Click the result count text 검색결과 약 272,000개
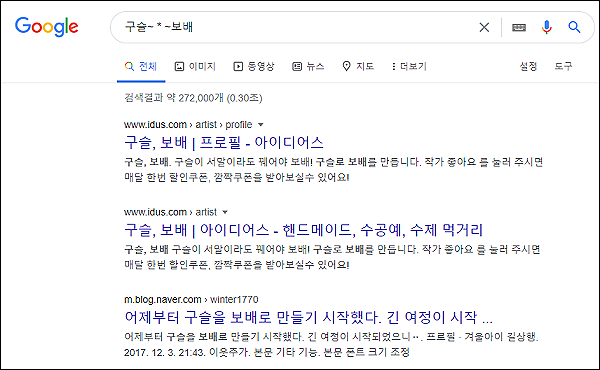 coord(193,98)
